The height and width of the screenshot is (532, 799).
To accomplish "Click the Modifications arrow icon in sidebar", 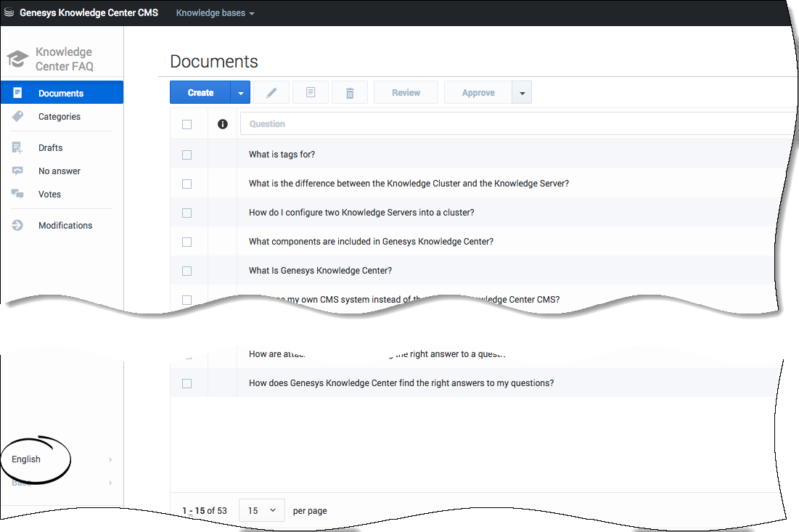I will click(17, 226).
